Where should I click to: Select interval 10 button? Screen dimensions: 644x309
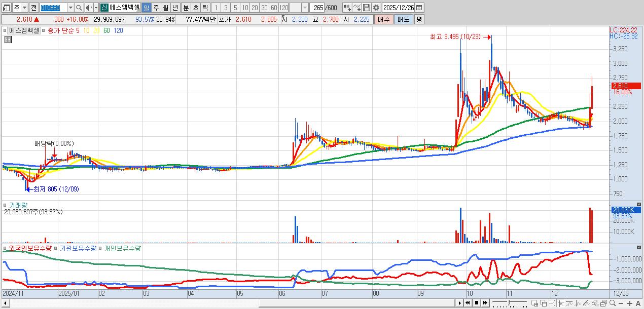(x=245, y=8)
